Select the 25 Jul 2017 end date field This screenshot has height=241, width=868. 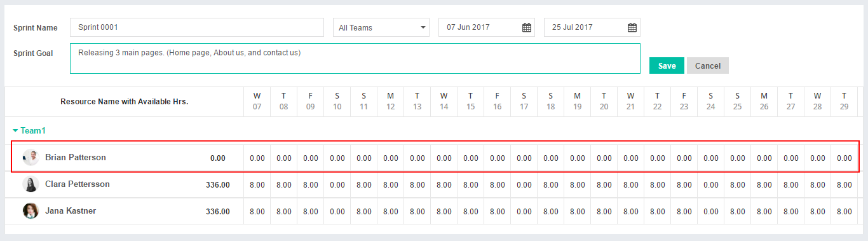coord(592,27)
